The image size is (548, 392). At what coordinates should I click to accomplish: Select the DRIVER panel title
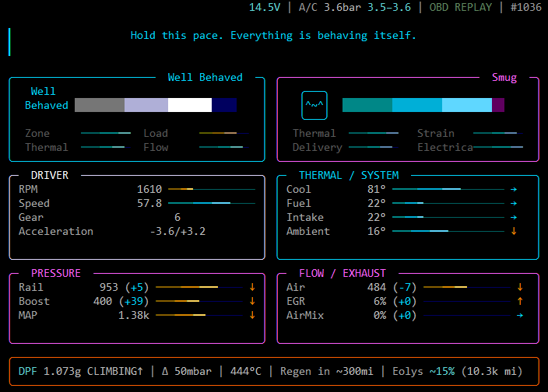tap(50, 175)
